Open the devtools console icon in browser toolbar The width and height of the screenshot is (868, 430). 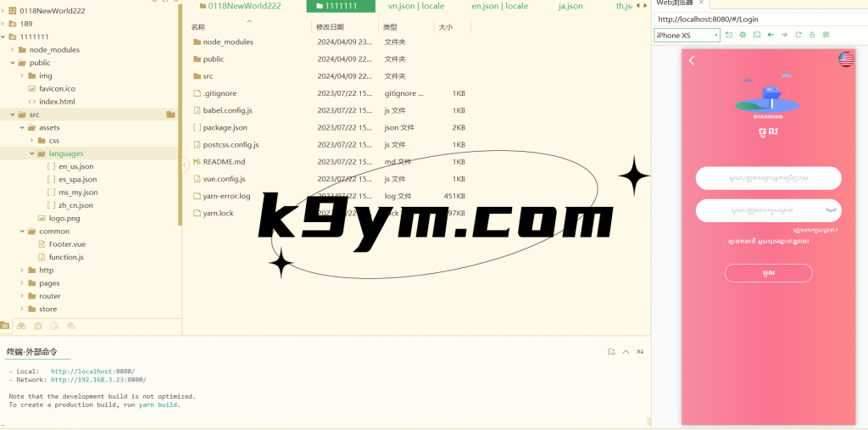757,35
